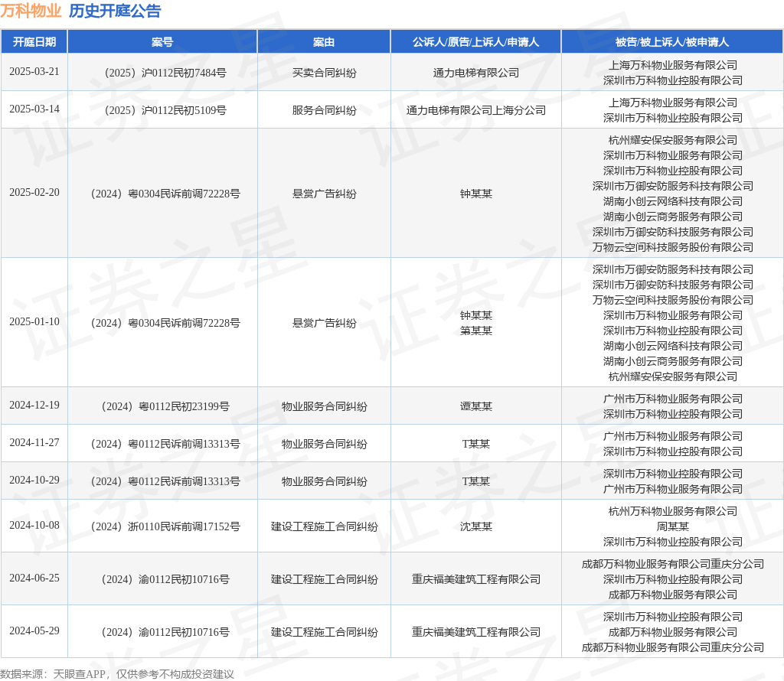Click 杭州耀安保安服务有限公司 in the 2025-02-20 row

point(672,140)
